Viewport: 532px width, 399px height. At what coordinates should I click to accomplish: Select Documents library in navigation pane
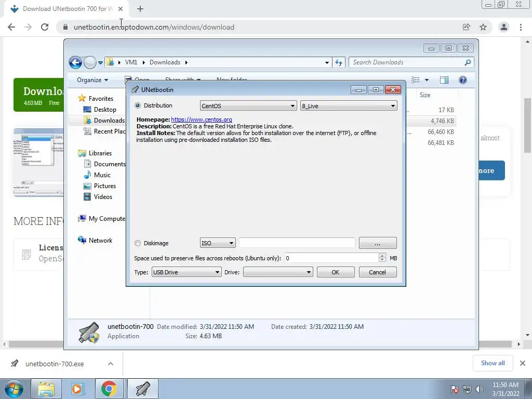109,164
